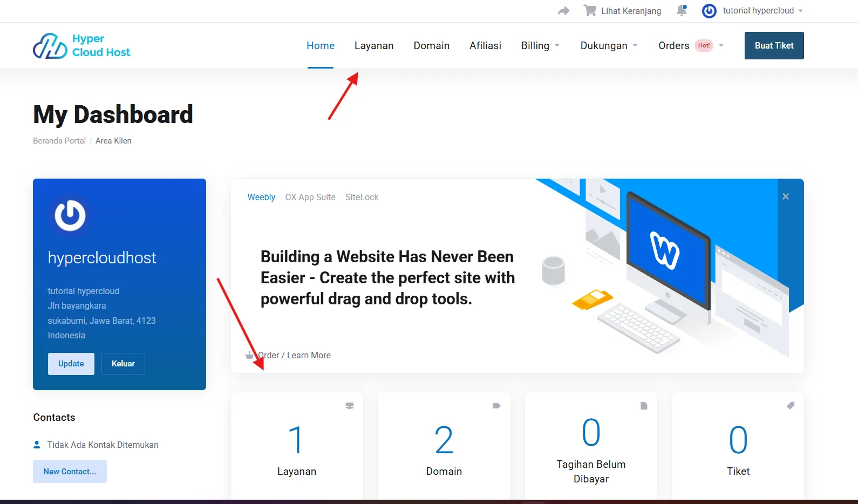This screenshot has height=504, width=858.
Task: Click the tag icon on Domain card
Action: (496, 406)
